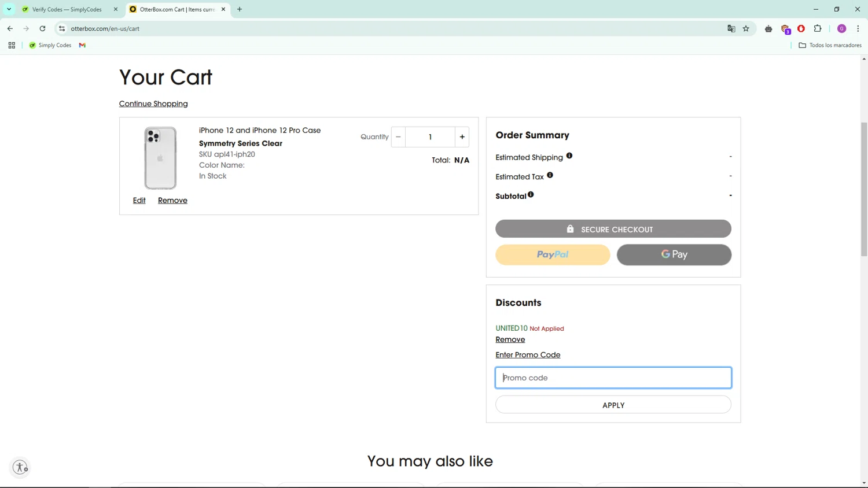
Task: Click the translate page icon
Action: [731, 28]
